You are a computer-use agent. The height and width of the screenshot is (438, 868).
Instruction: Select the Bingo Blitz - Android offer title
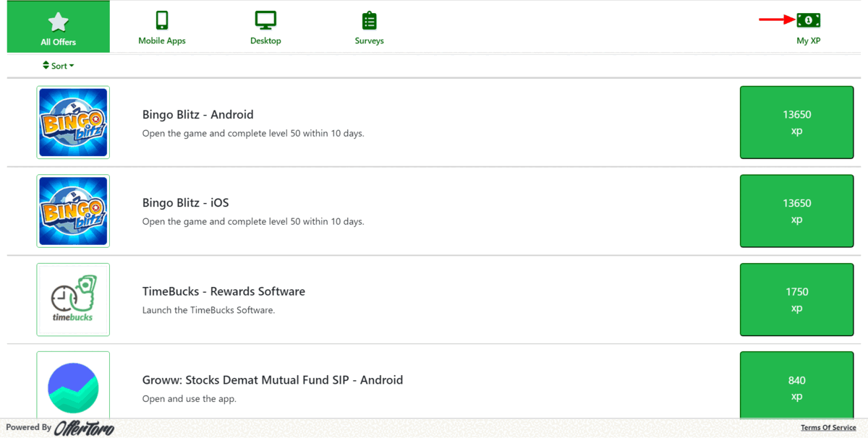pyautogui.click(x=197, y=114)
